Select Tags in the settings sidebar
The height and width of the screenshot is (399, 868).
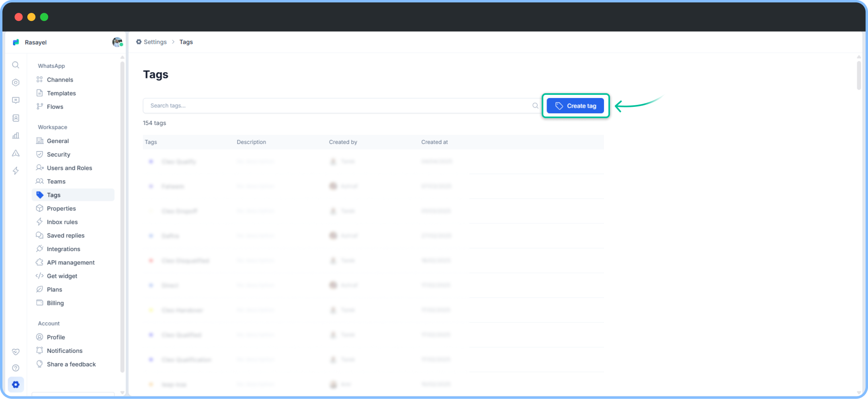tap(73, 195)
